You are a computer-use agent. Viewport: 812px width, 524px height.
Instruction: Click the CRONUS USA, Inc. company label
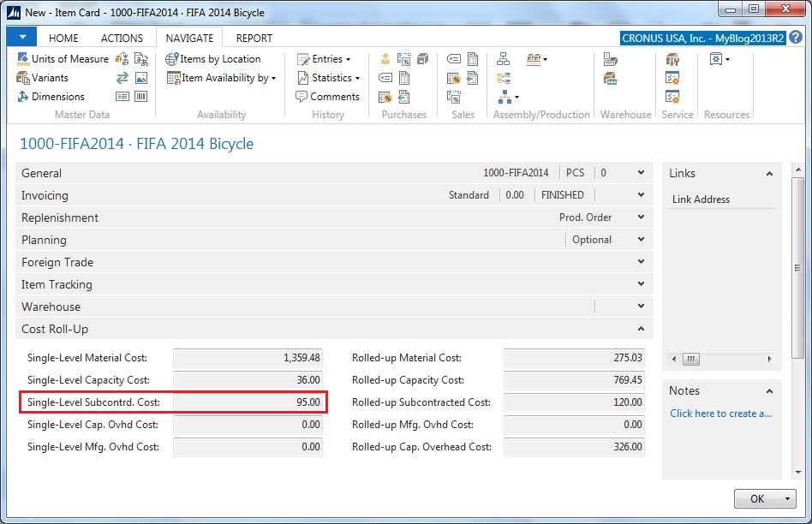[702, 39]
